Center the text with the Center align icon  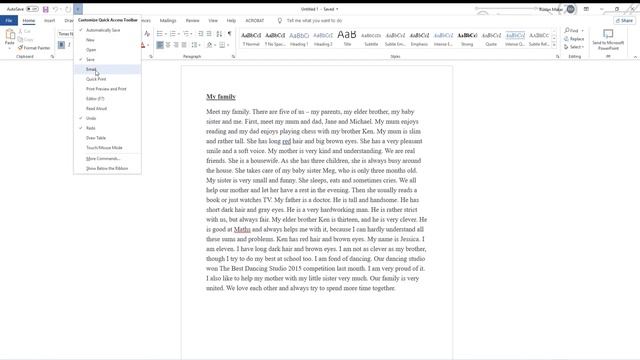pyautogui.click(x=168, y=45)
